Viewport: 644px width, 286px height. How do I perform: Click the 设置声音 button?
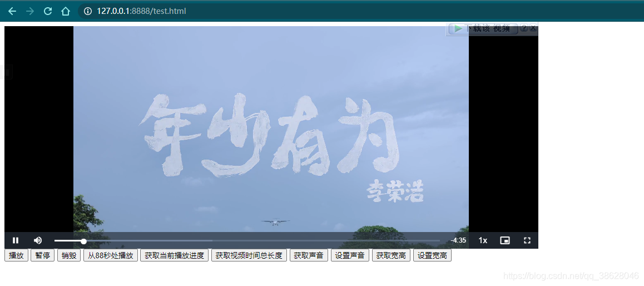350,255
